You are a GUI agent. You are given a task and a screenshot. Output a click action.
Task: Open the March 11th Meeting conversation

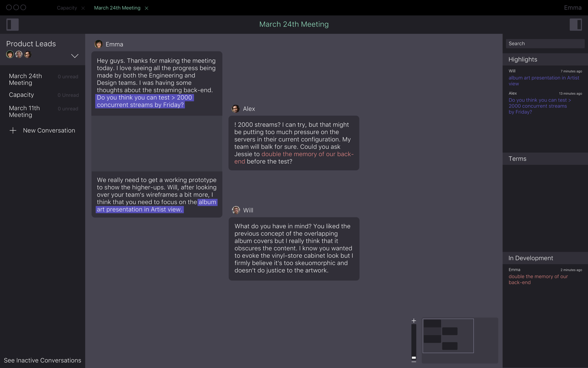point(24,111)
